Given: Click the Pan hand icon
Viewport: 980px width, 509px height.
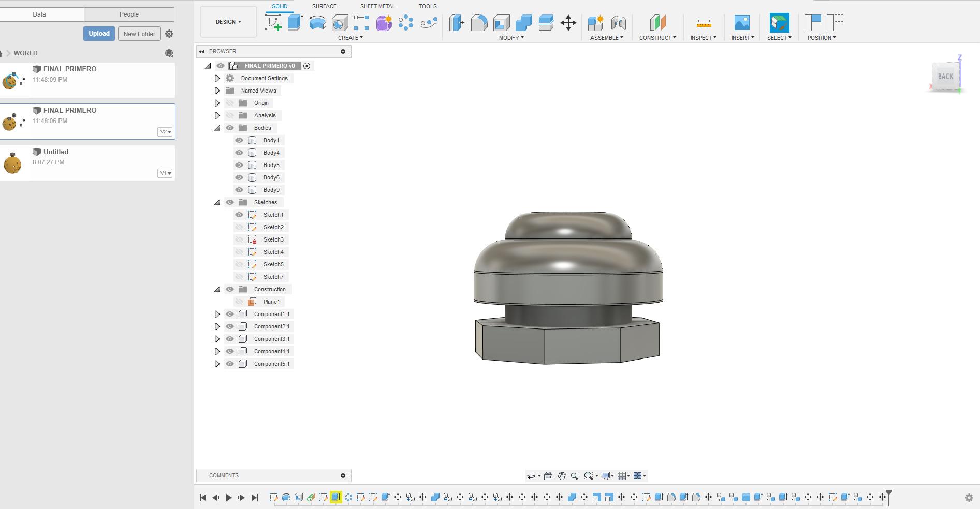Looking at the screenshot, I should 561,476.
